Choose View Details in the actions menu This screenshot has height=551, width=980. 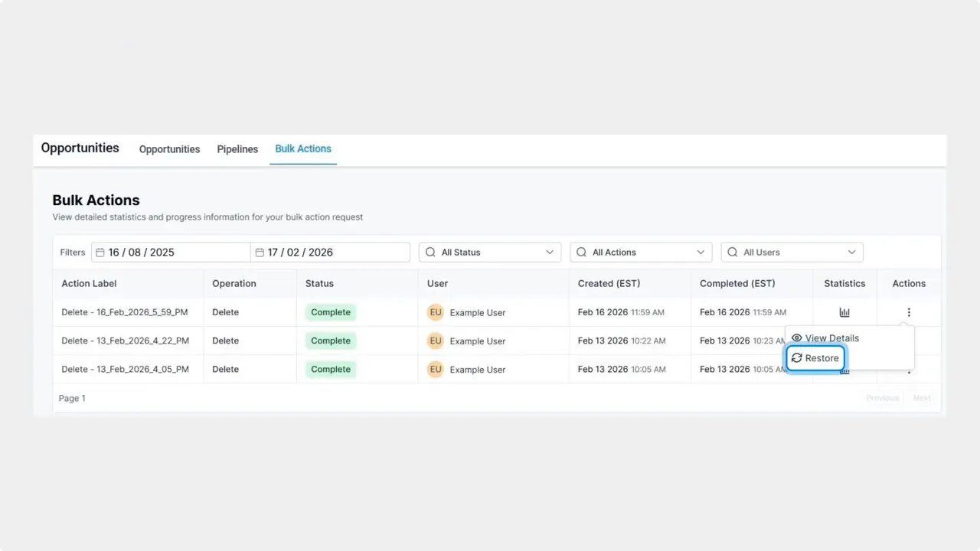point(825,338)
